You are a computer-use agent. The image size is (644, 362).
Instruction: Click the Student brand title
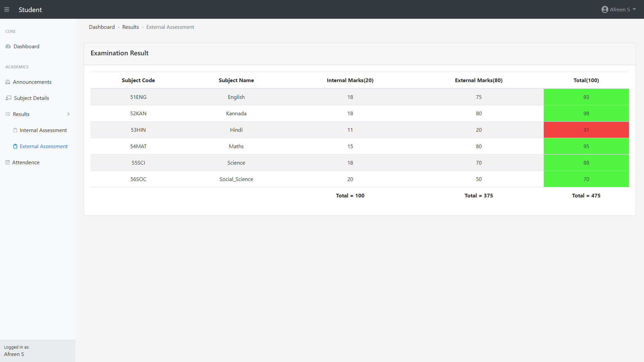pos(30,10)
